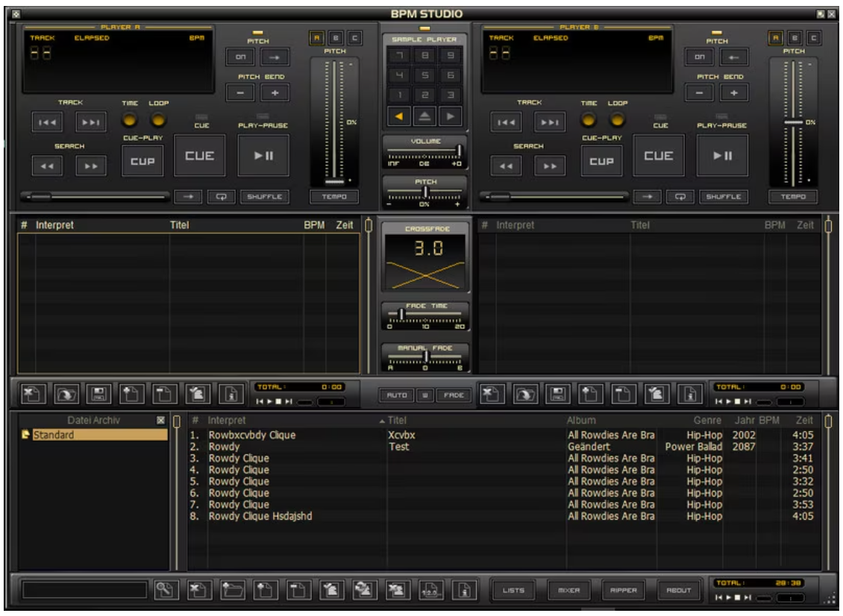Click the archive search input field

[84, 590]
